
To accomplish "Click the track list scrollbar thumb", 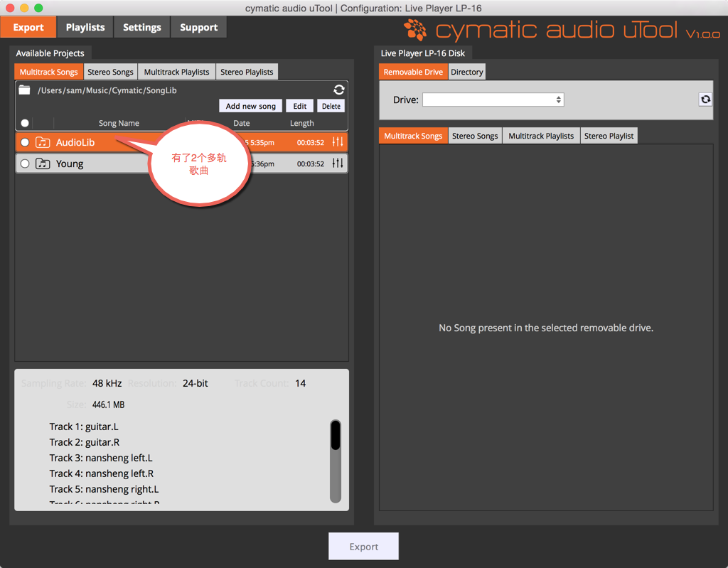I will click(x=336, y=435).
